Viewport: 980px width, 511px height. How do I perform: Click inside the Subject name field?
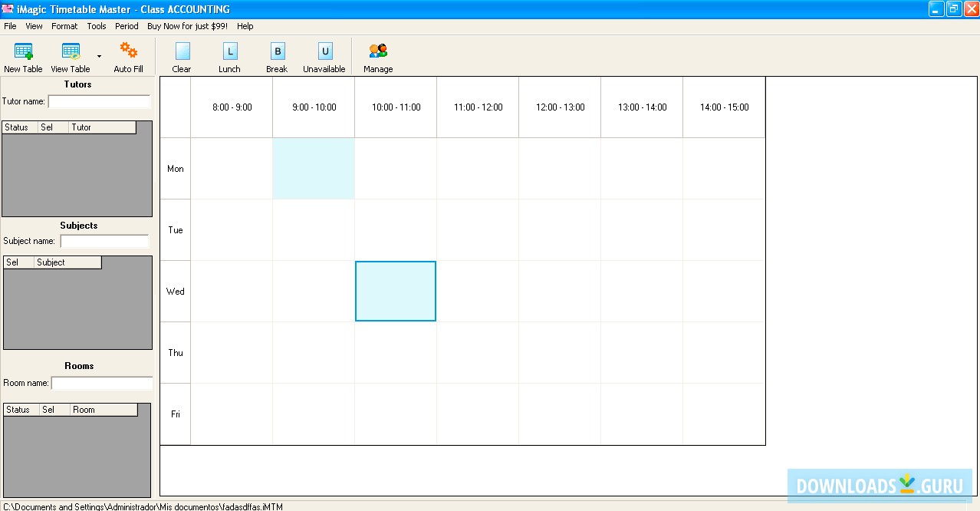[104, 241]
